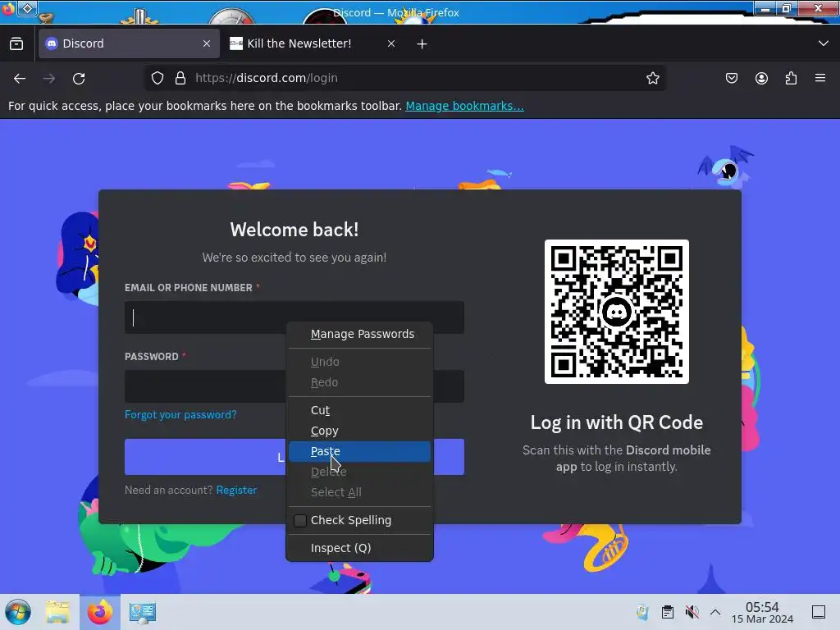Expand hidden system tray icons chevron
Image resolution: width=840 pixels, height=630 pixels.
715,612
